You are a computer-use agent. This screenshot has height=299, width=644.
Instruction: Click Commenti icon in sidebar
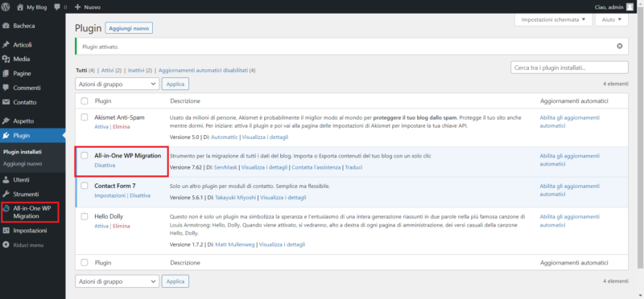[x=6, y=88]
